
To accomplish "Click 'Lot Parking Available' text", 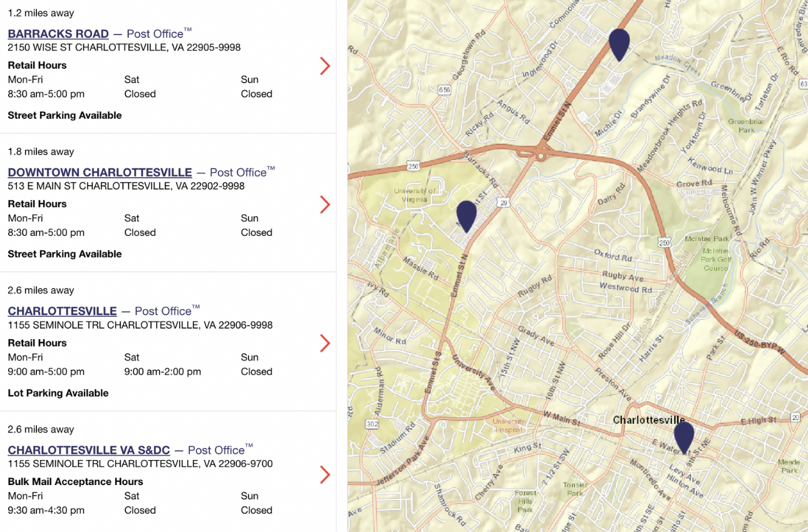I will tap(58, 393).
